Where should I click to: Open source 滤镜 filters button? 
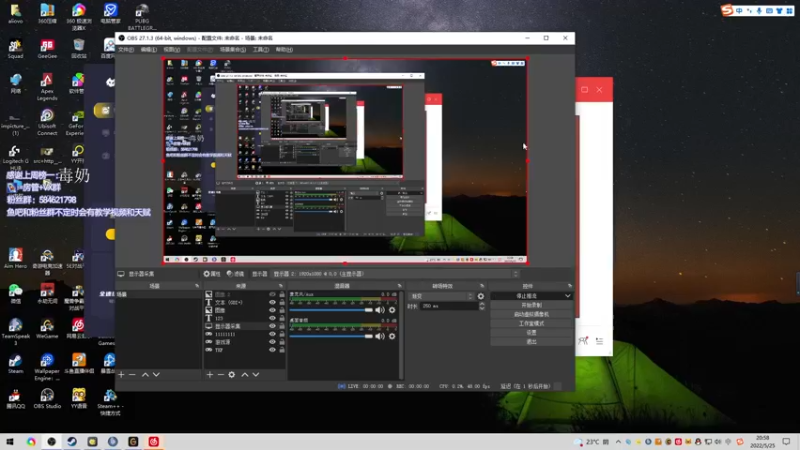[236, 274]
